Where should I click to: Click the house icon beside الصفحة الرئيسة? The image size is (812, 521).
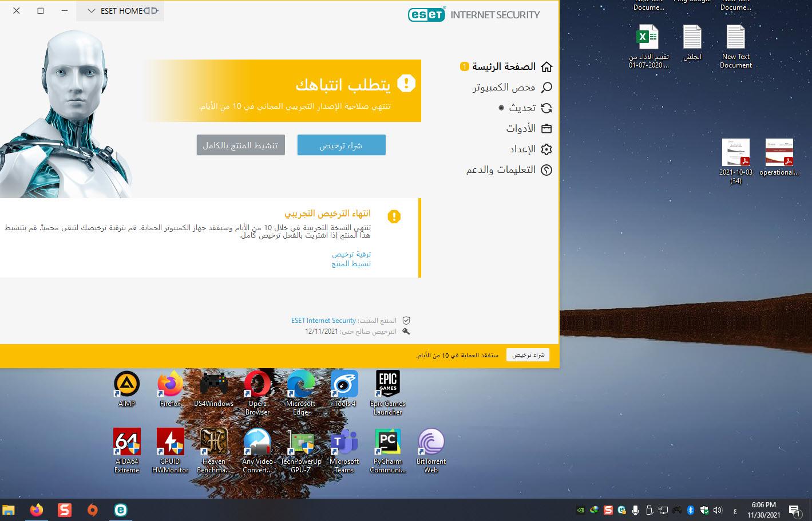546,67
